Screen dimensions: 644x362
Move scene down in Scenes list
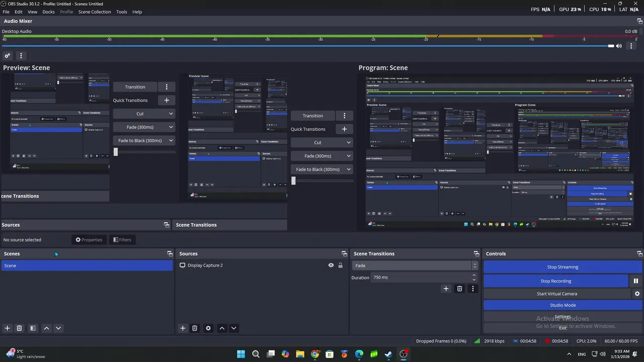[58, 328]
